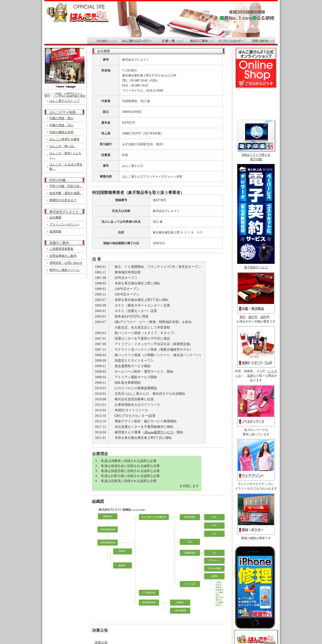Click 浸透印・スタンプ・ゴム印 product image
The image size is (322, 644).
(x=256, y=347)
